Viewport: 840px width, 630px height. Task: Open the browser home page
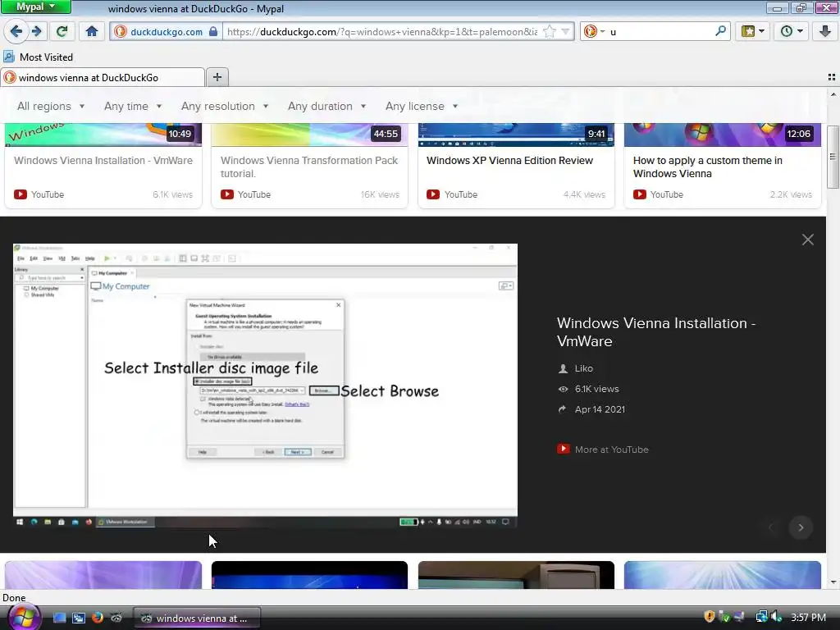point(92,32)
